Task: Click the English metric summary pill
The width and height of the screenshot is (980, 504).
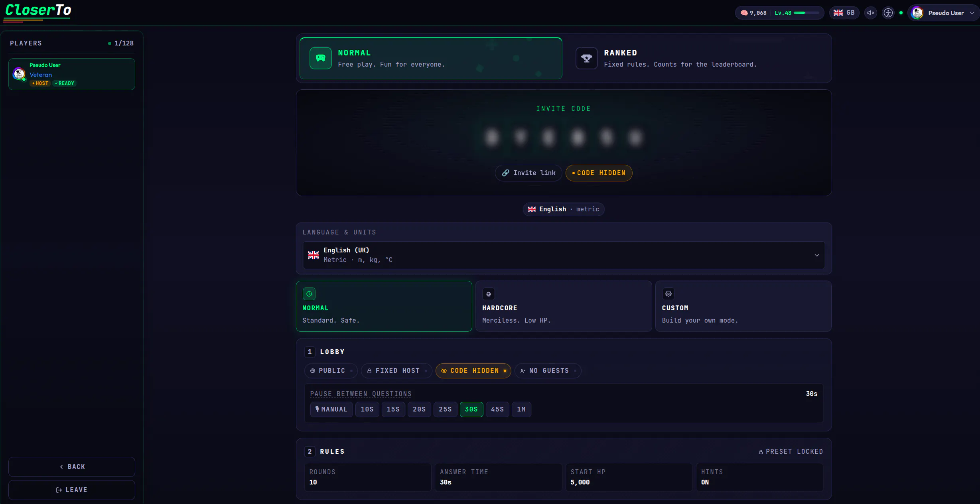Action: coord(564,209)
